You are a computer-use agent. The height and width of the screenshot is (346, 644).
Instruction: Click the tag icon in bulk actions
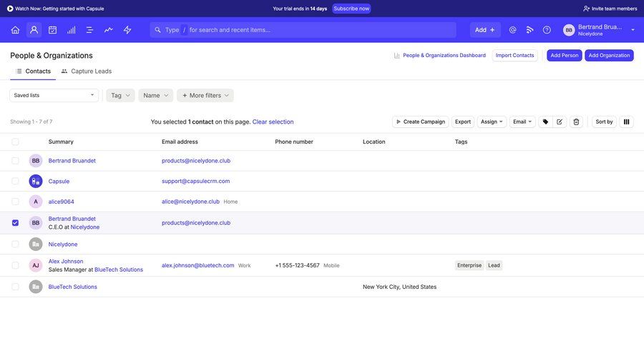[545, 122]
